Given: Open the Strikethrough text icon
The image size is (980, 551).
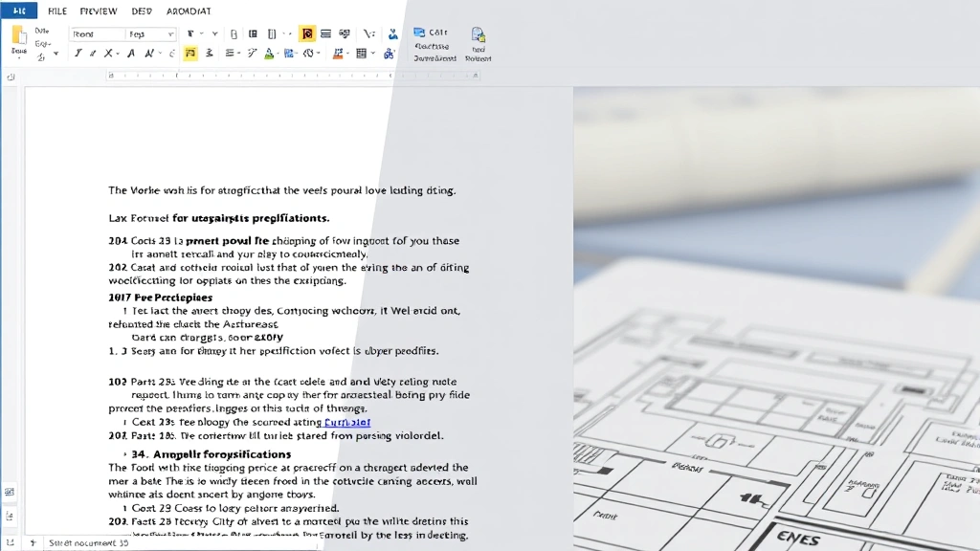Looking at the screenshot, I should 106,54.
